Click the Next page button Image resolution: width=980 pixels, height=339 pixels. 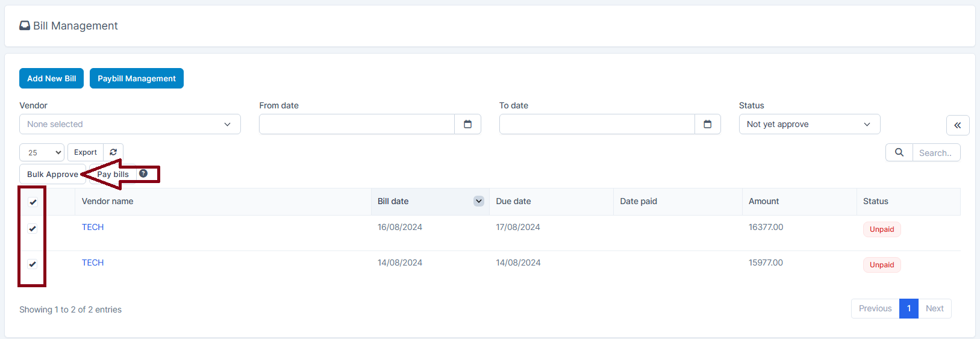pos(934,308)
